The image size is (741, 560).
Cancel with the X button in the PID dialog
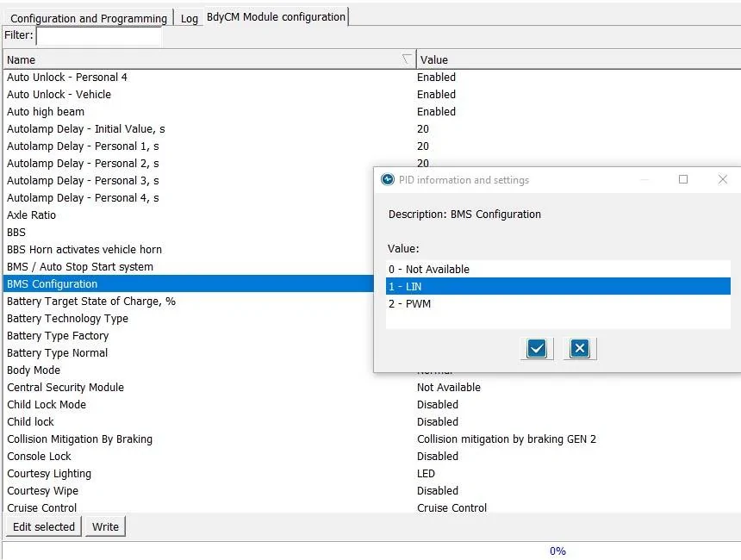pos(580,349)
